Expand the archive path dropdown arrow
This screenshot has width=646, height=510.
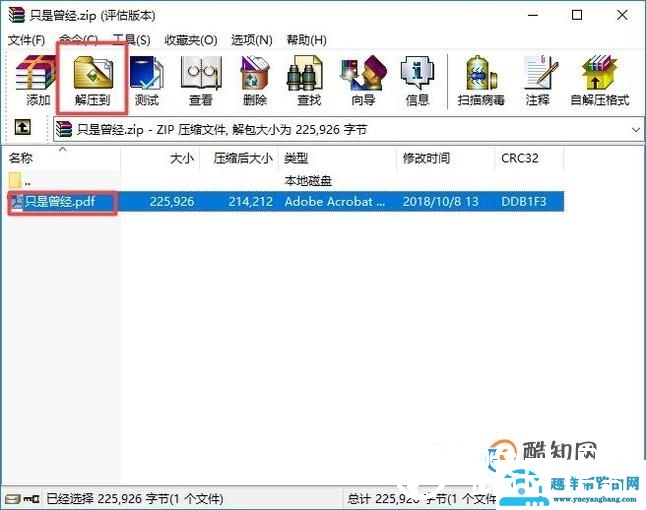(636, 130)
